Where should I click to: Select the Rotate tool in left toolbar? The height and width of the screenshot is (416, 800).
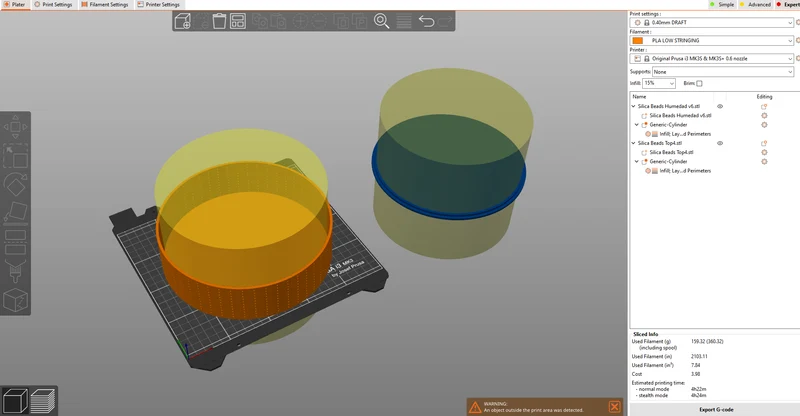click(x=15, y=185)
